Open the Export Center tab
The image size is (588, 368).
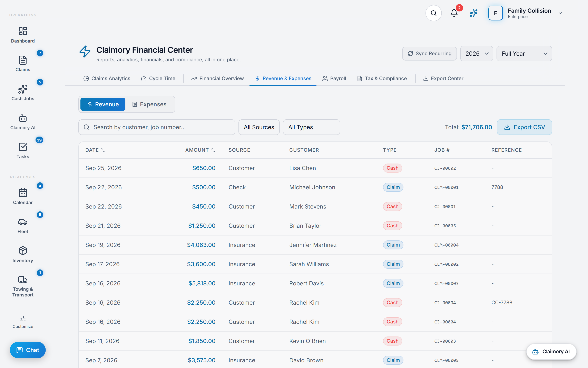point(443,79)
